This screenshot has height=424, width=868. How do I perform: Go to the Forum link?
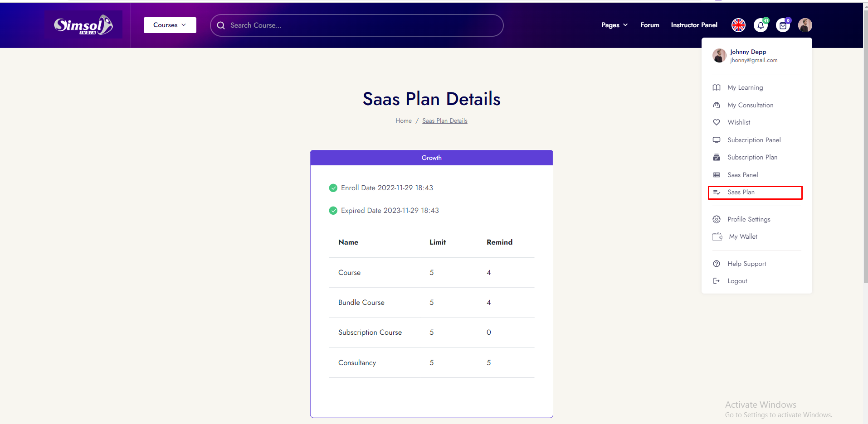point(649,25)
